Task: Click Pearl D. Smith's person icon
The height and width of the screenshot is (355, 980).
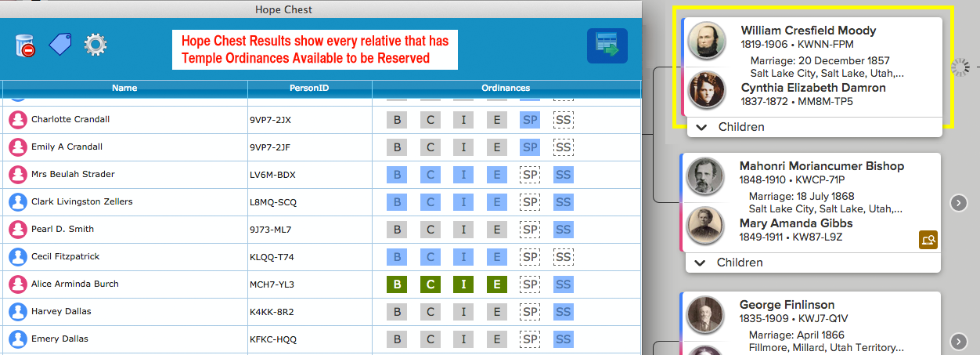Action: coord(17,230)
